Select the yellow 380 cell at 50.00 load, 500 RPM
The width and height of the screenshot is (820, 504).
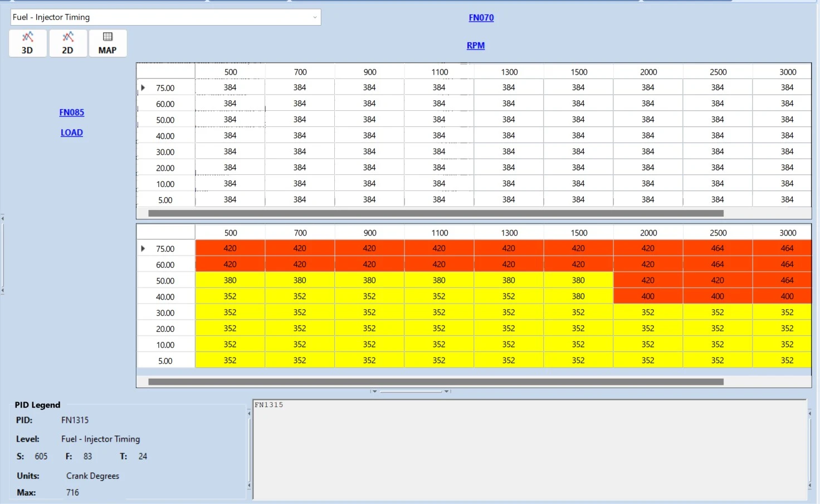point(230,280)
